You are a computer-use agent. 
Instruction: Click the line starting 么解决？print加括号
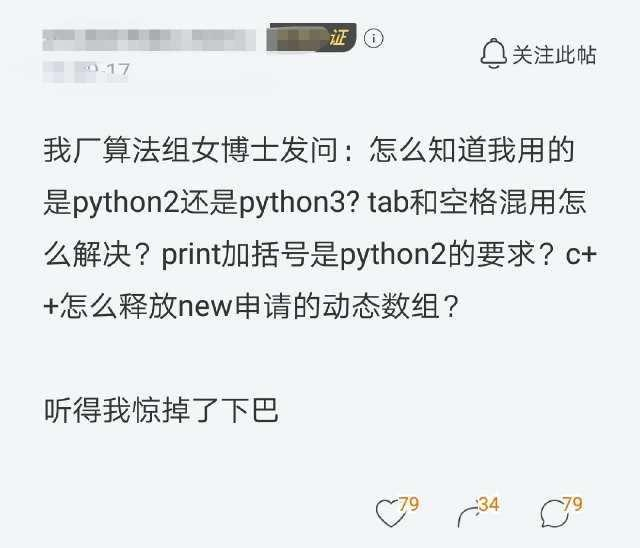(320, 254)
